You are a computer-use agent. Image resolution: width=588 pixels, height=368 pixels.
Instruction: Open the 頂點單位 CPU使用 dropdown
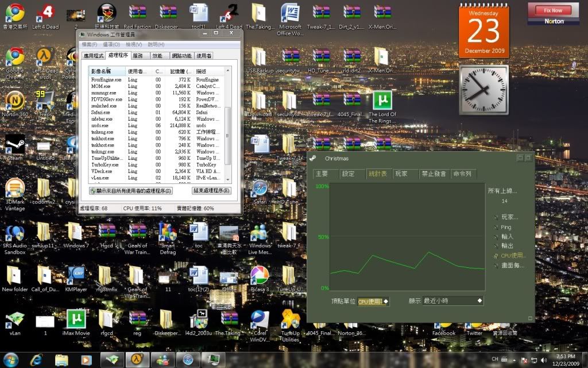[x=373, y=301]
